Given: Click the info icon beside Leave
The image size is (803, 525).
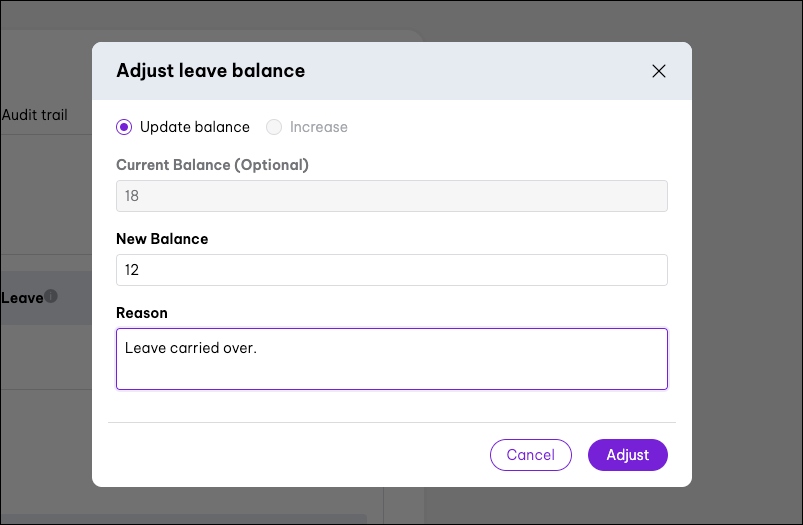Looking at the screenshot, I should 51,296.
